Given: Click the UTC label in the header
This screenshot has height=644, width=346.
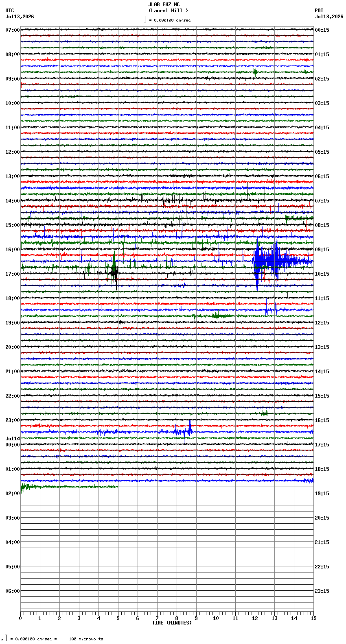Looking at the screenshot, I should 10,11.
